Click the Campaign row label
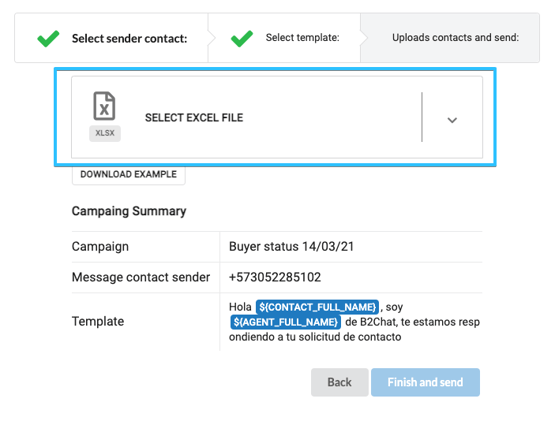Viewport: 555px width, 421px height. coord(100,246)
